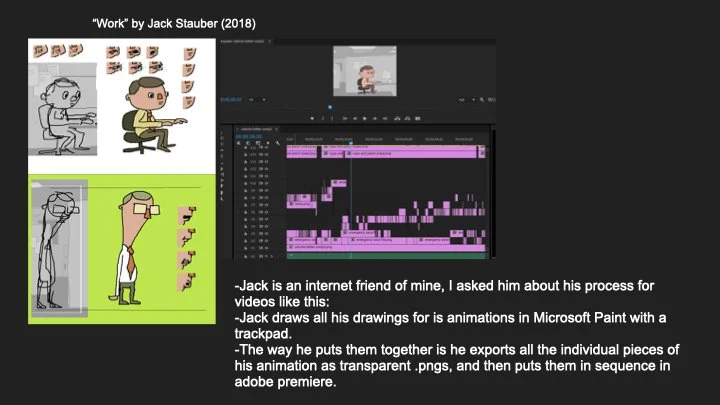Click the blue timecode in Program monitor
Viewport: 720px width, 405px height.
coord(231,100)
